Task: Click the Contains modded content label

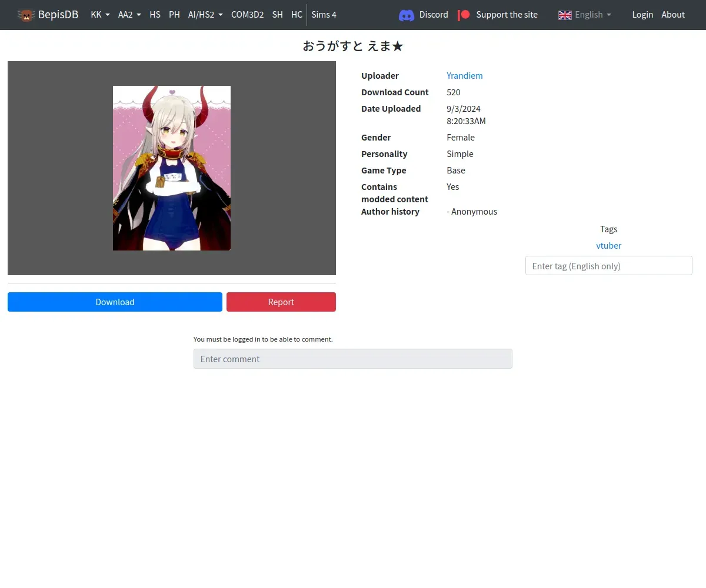Action: 395,193
